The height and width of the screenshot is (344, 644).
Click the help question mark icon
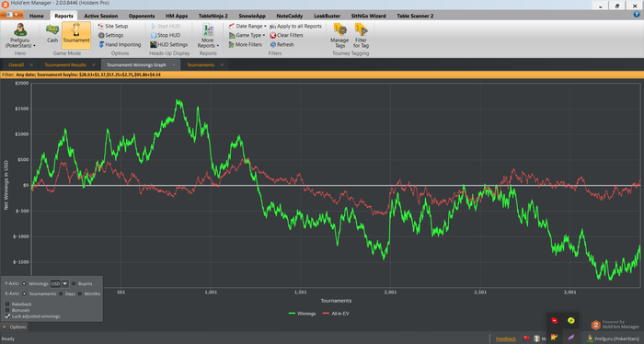(637, 15)
